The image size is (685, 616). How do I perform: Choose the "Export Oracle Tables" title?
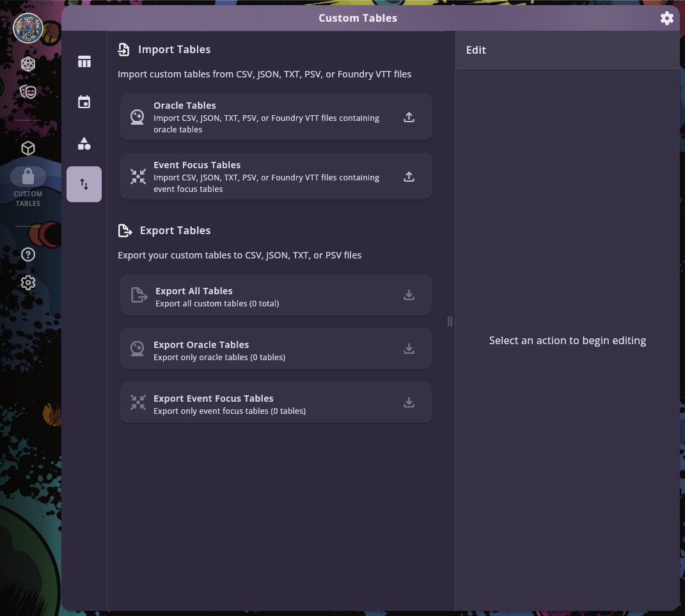tap(201, 345)
